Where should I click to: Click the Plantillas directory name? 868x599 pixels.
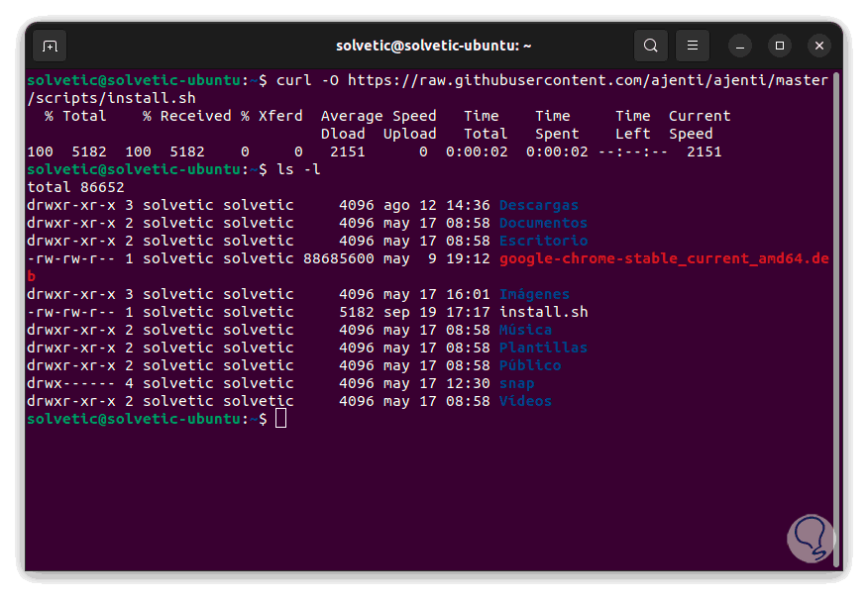543,348
